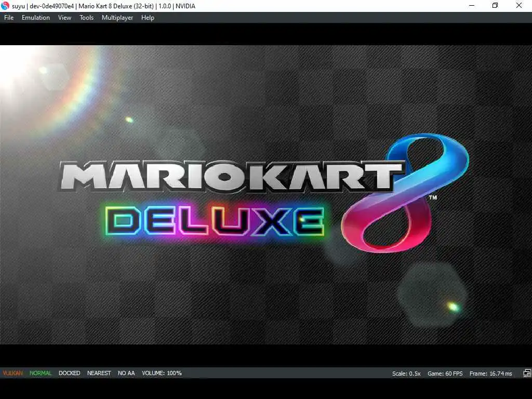Click the Mario Kart 8 Deluxe game screen
Image resolution: width=532 pixels, height=399 pixels.
pos(266,195)
